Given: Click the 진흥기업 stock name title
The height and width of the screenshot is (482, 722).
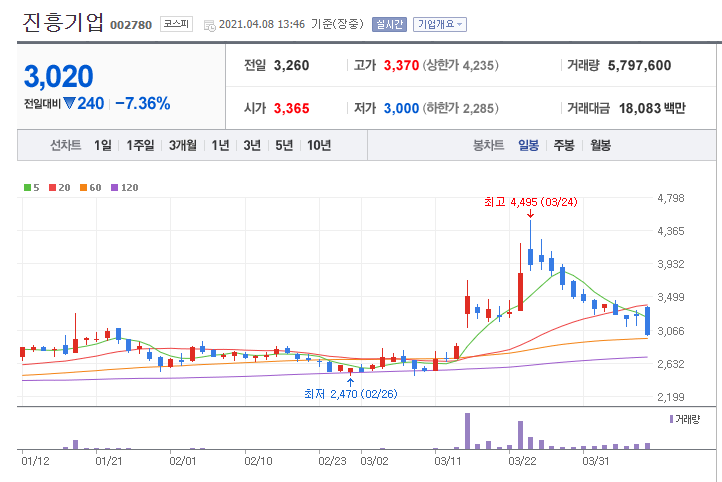Looking at the screenshot, I should click(x=63, y=22).
